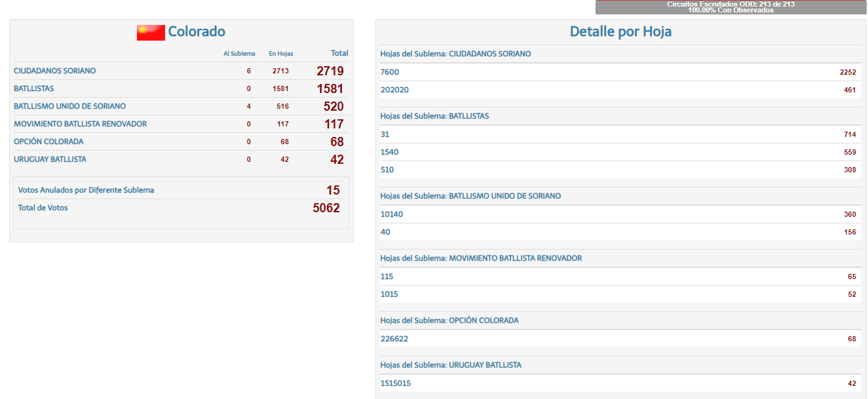Click the Detalle por Hoja heading
The height and width of the screenshot is (399, 868).
(x=620, y=31)
